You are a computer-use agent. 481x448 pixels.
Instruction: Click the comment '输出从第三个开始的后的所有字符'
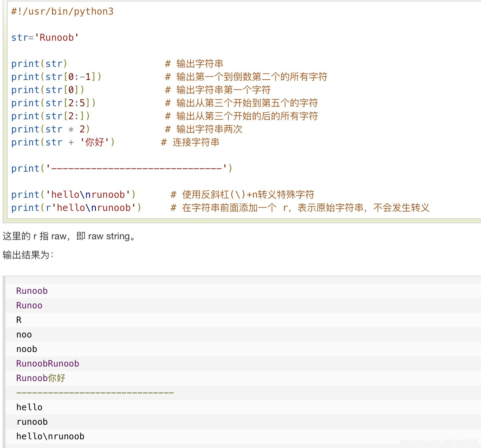point(247,116)
